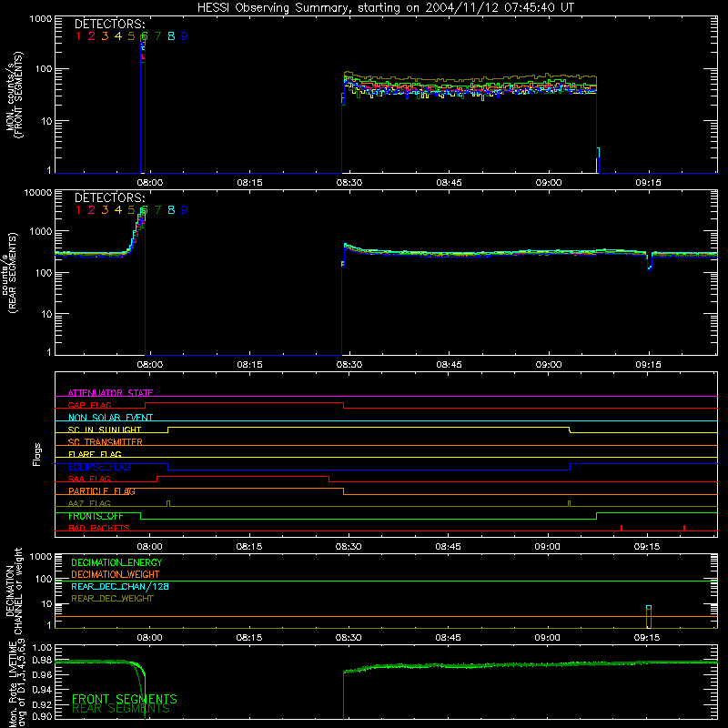Click 08:45 tick under the Flags plot
728x728 pixels.
[x=448, y=547]
